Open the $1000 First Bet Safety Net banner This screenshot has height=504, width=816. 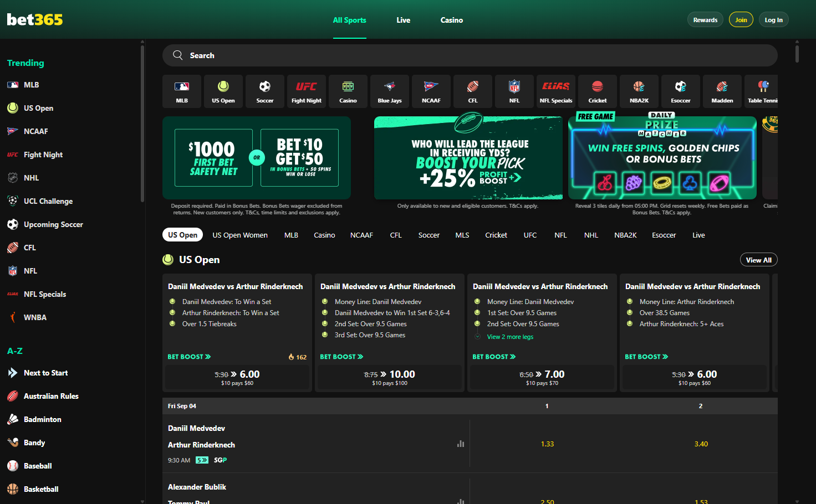pos(257,158)
